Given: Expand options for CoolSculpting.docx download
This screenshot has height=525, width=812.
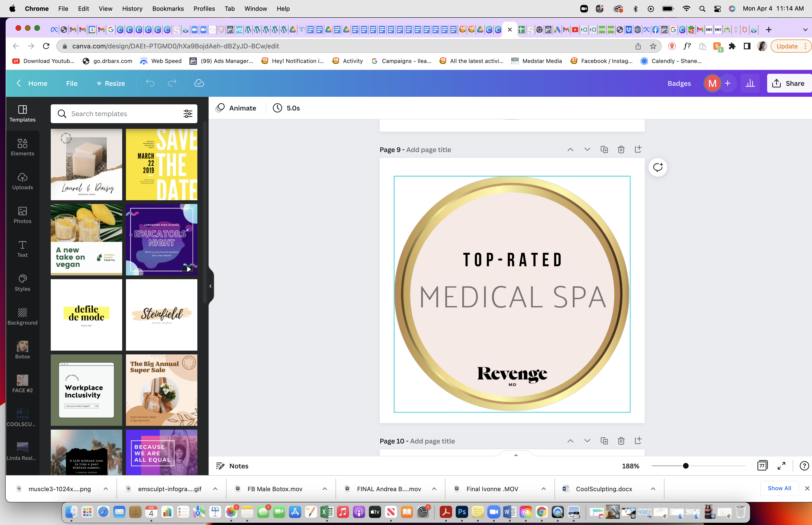Looking at the screenshot, I should coord(653,489).
